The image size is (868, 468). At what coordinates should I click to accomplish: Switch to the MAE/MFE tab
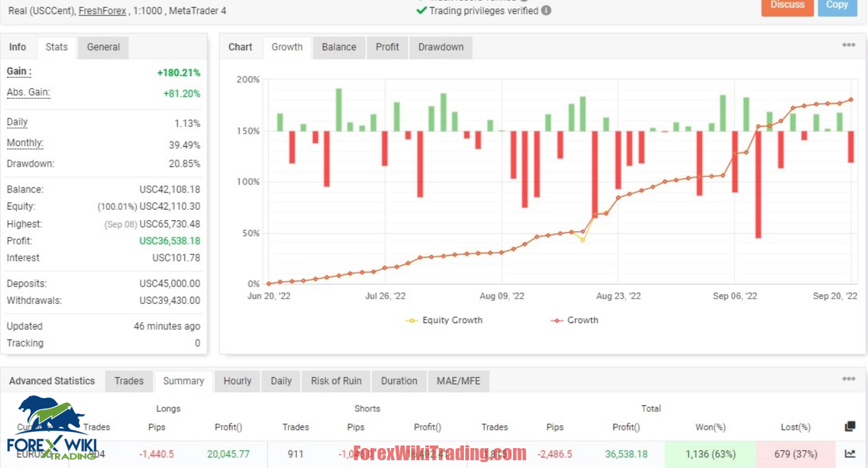coord(458,380)
